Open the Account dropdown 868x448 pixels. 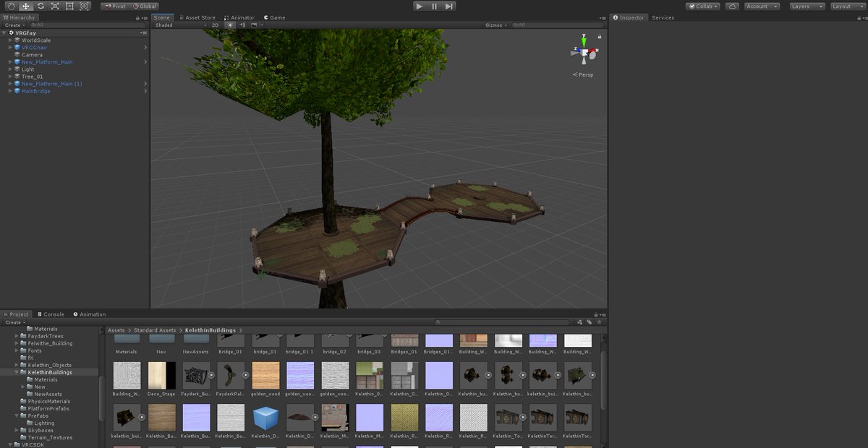click(762, 6)
